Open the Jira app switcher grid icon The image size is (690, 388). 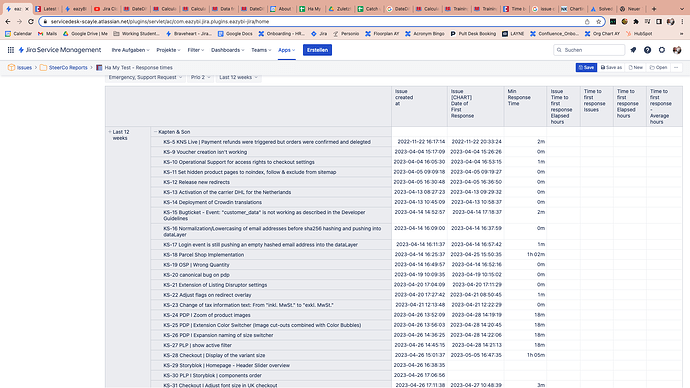click(11, 50)
